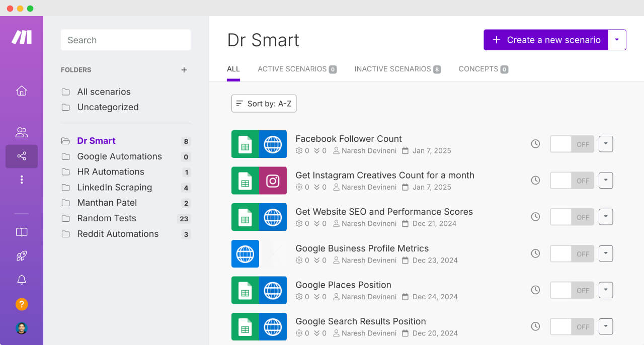Click the folder Search input field
The image size is (644, 345).
point(126,40)
